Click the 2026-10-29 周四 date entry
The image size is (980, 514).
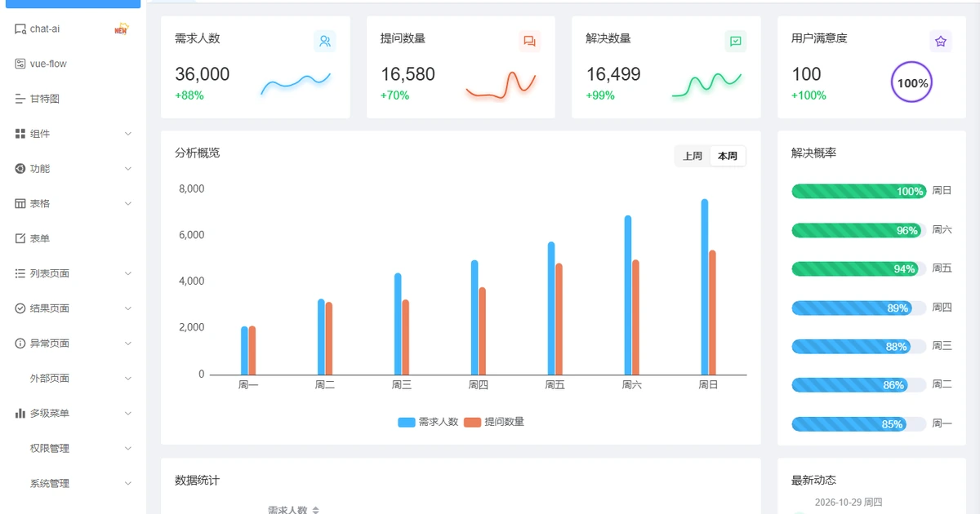(849, 503)
